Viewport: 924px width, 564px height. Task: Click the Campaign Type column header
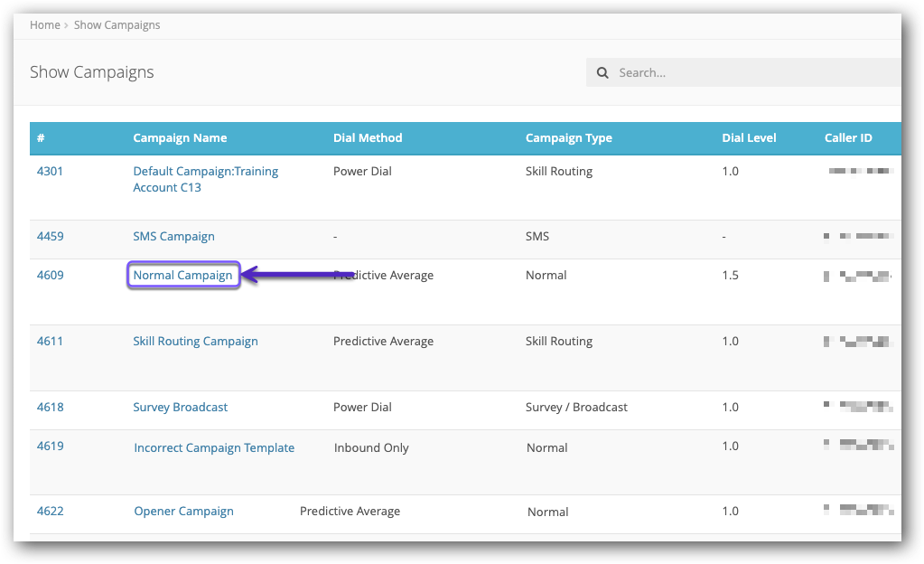pos(568,138)
